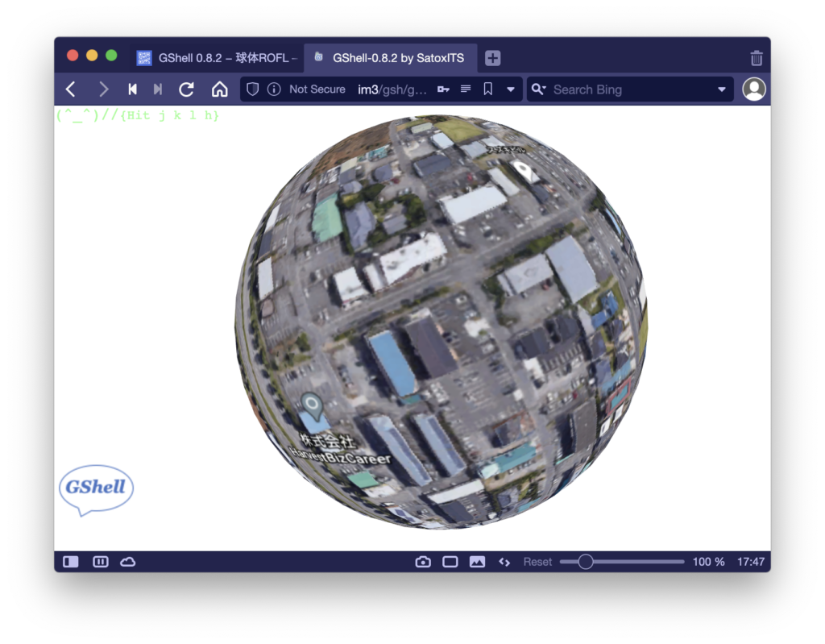
Task: Switch to the GShell 0.8.2 球体ROFL tab
Action: tap(218, 58)
